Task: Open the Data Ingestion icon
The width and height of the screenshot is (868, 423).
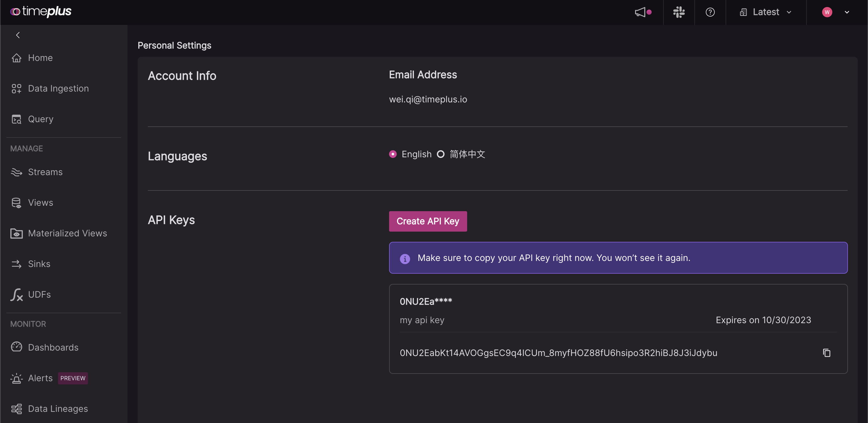Action: click(x=17, y=89)
